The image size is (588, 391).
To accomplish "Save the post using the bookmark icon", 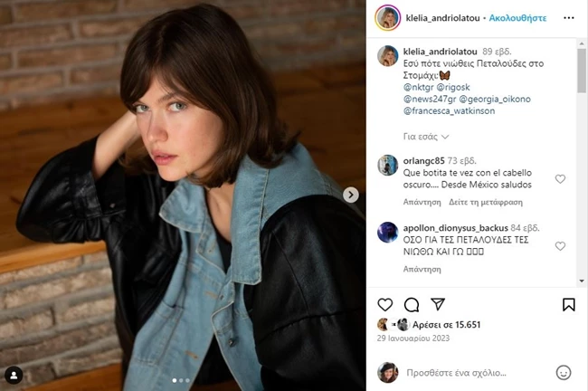I will click(568, 304).
